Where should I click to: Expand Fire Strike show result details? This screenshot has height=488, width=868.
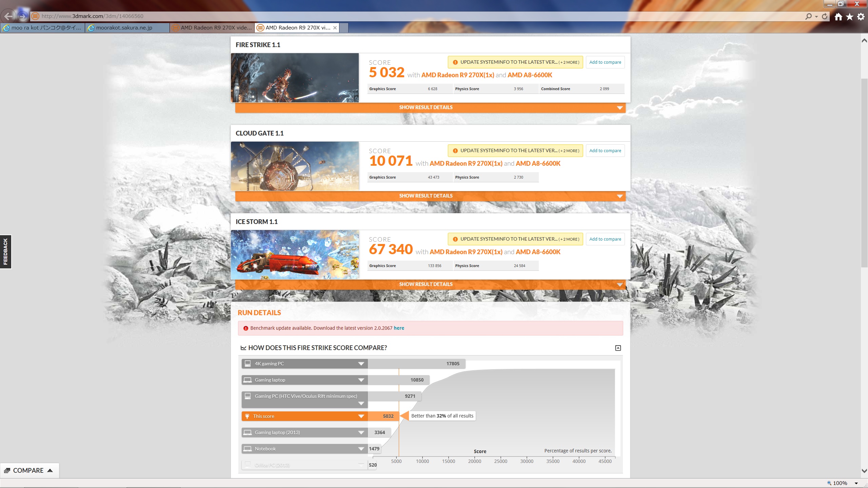430,107
